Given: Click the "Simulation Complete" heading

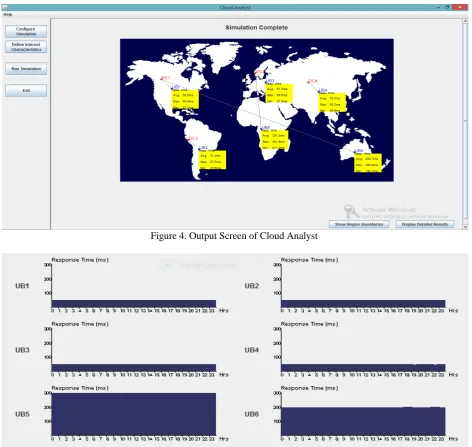Looking at the screenshot, I should 257,28.
